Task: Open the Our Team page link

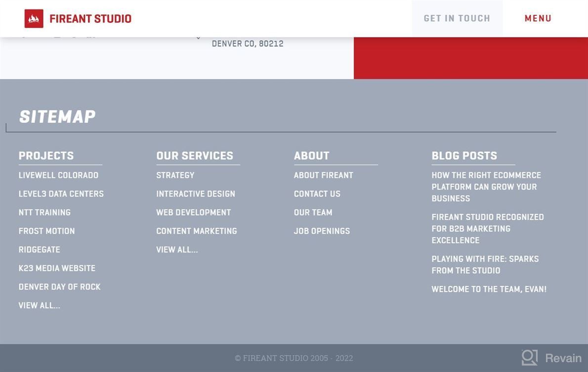Action: pyautogui.click(x=313, y=212)
